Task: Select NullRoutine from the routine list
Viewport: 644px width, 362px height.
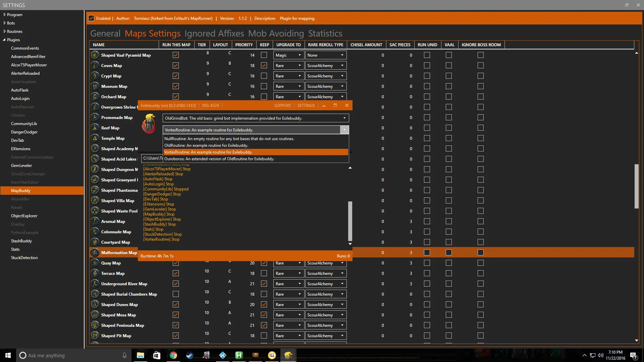Action: (256, 138)
